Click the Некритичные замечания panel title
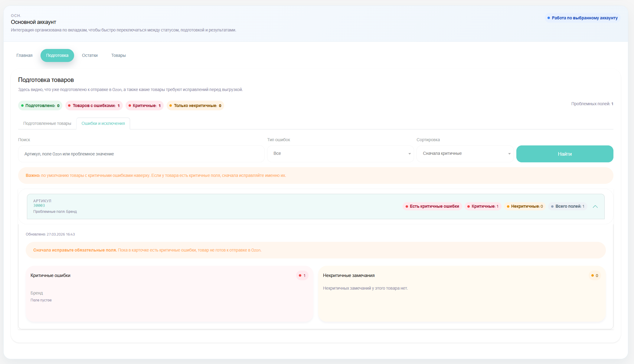The height and width of the screenshot is (364, 634). click(349, 275)
